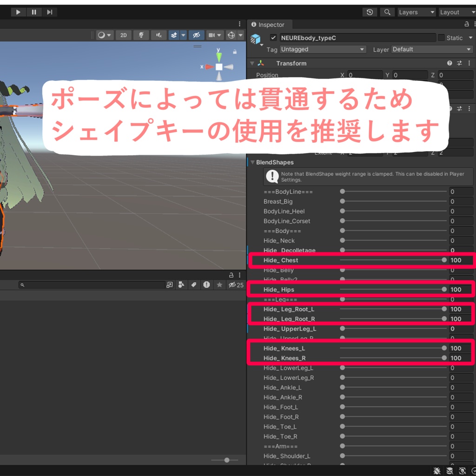The width and height of the screenshot is (476, 476).
Task: Open the Layers dropdown in toolbar
Action: 416,12
